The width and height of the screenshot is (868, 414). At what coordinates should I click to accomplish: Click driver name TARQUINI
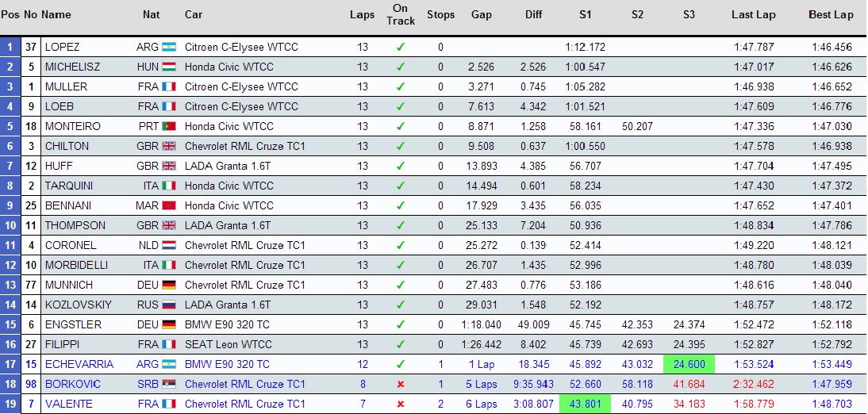point(69,186)
